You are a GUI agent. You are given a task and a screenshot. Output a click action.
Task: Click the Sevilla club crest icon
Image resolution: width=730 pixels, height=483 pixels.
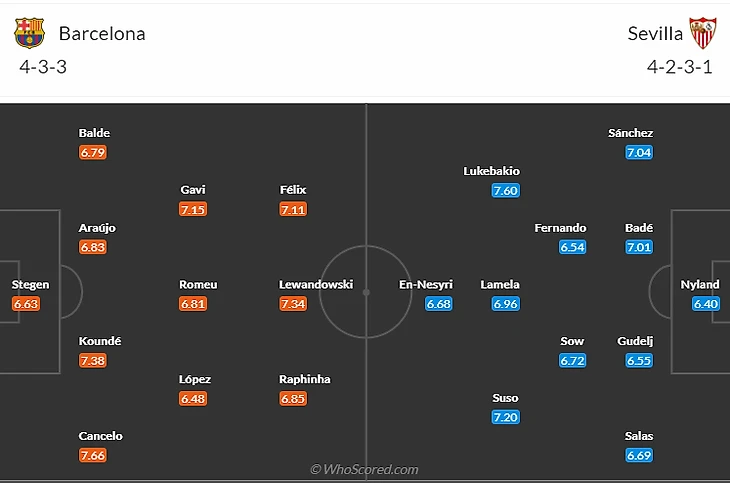[x=704, y=33]
